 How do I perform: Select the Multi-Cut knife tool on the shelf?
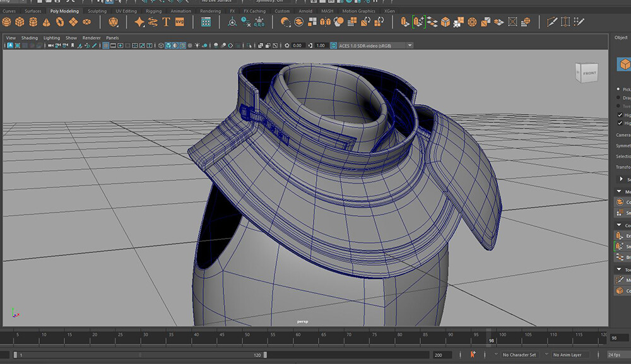pyautogui.click(x=551, y=21)
